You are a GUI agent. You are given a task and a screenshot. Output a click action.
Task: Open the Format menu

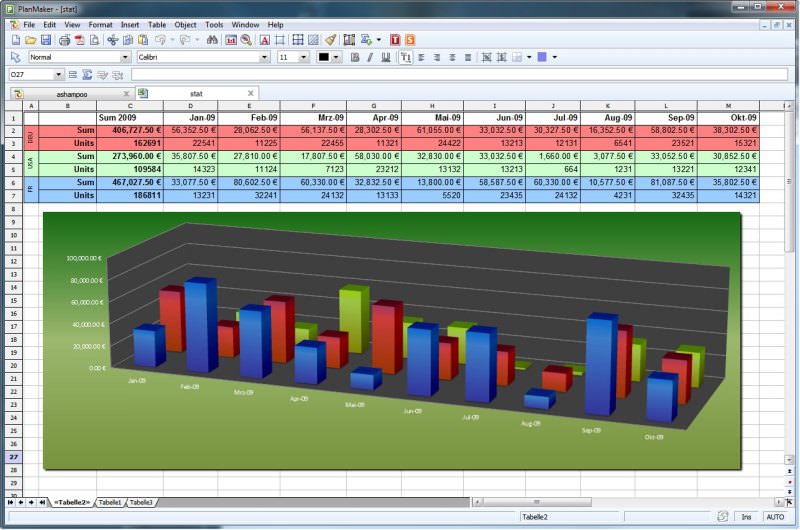[100, 24]
